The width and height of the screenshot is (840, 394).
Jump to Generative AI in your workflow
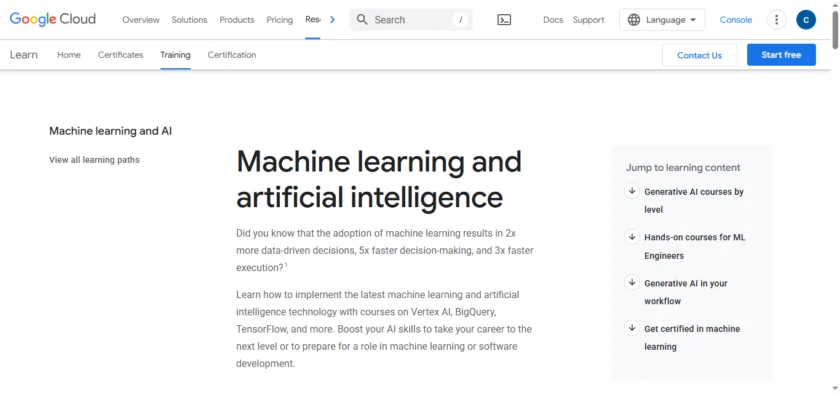pyautogui.click(x=686, y=292)
